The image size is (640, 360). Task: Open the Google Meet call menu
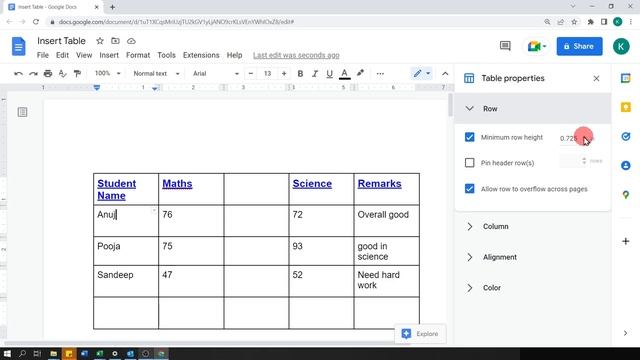tap(537, 46)
